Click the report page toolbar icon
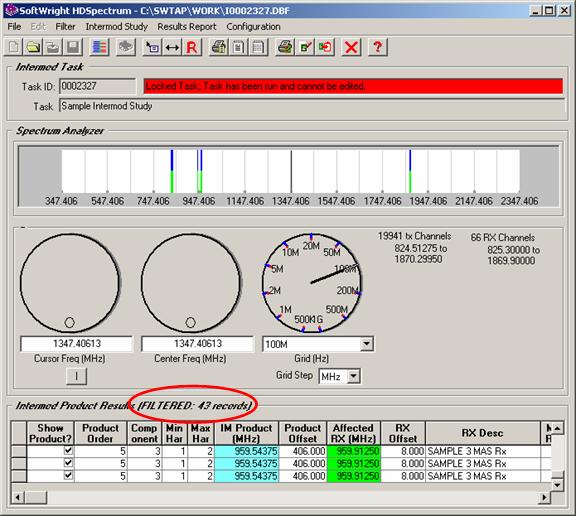Viewport: 576px width, 516px height. 238,47
